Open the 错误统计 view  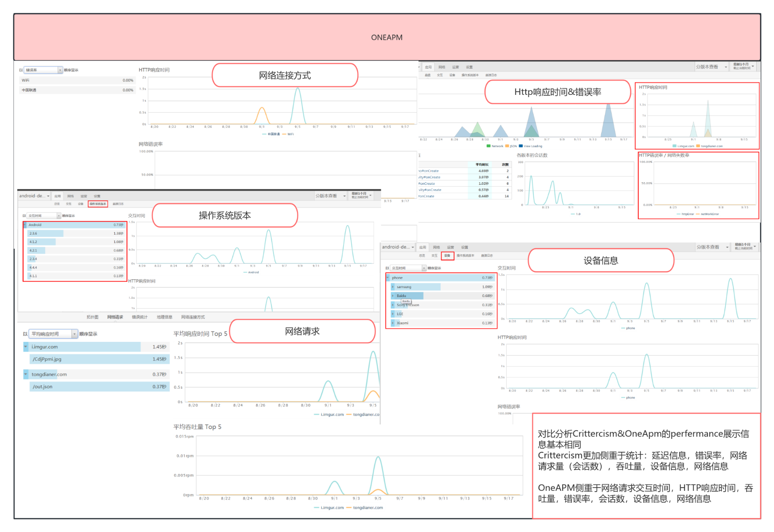[x=140, y=317]
